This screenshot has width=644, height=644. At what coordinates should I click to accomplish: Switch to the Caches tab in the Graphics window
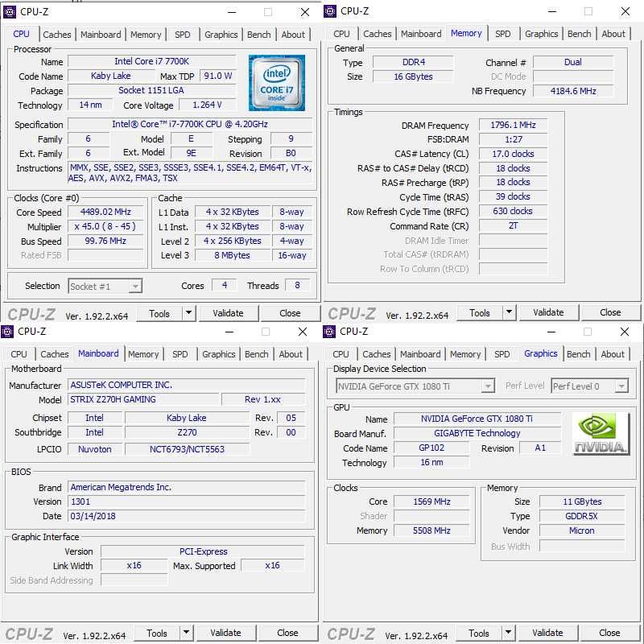(376, 354)
